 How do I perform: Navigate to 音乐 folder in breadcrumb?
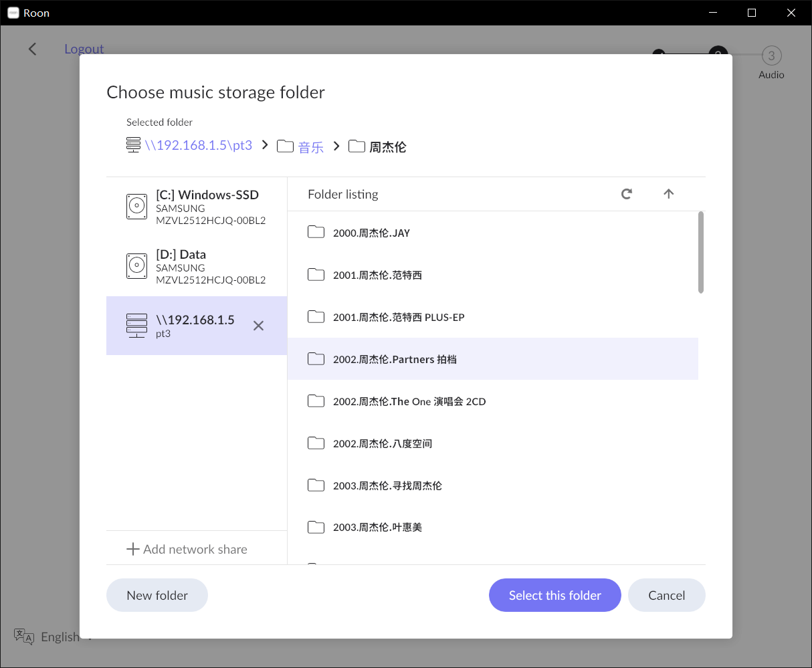point(310,147)
